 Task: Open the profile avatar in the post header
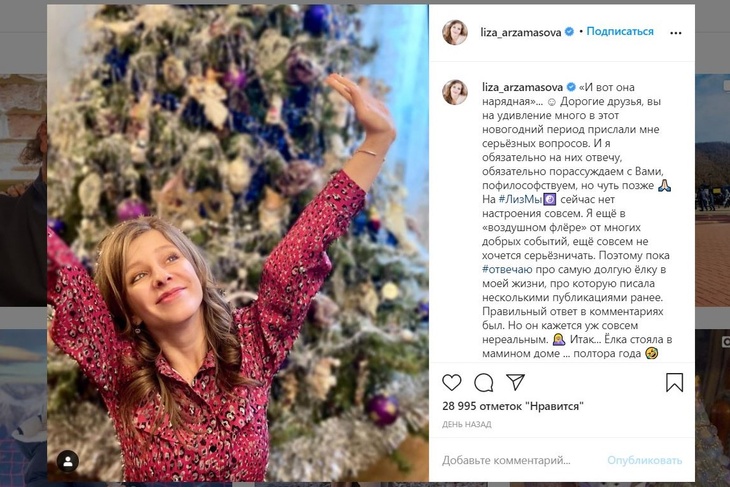[x=455, y=32]
